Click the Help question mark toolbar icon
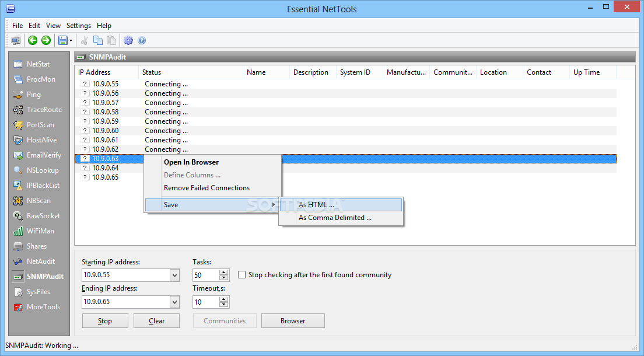The height and width of the screenshot is (356, 644). tap(142, 40)
